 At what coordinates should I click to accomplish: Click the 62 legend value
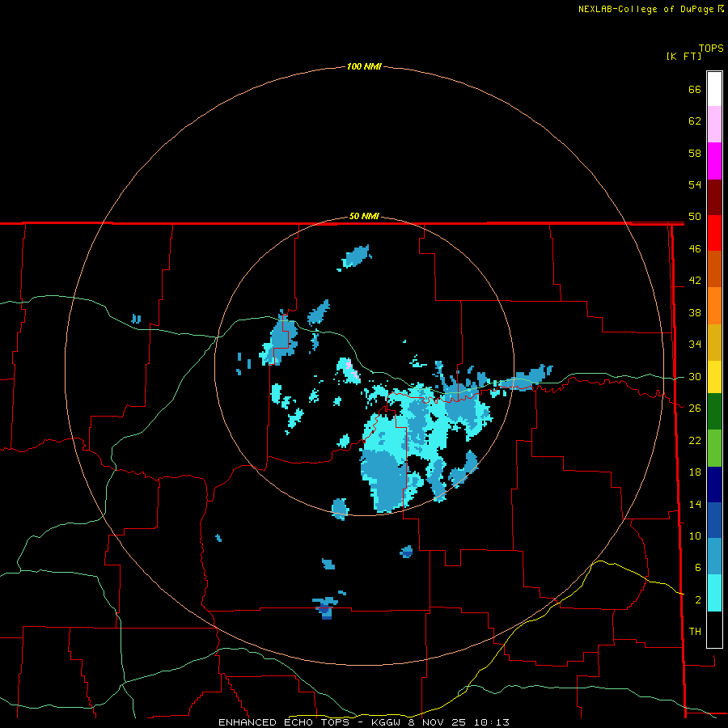pos(695,121)
